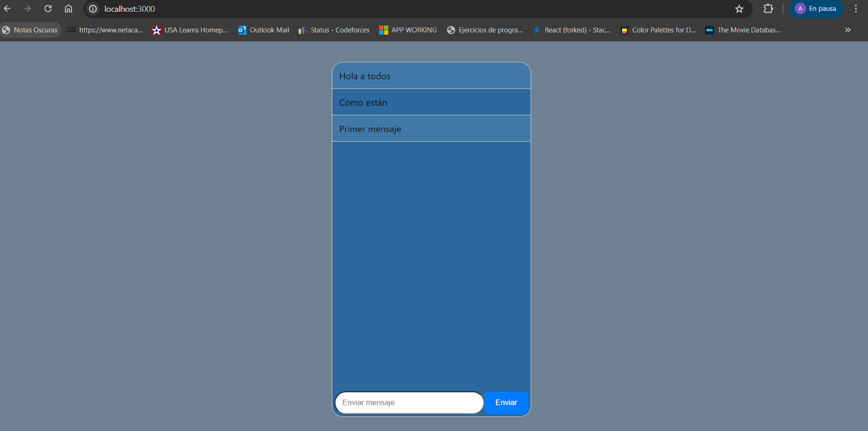This screenshot has height=431, width=868.
Task: Focus the Enviar mensaje text field
Action: pos(409,403)
